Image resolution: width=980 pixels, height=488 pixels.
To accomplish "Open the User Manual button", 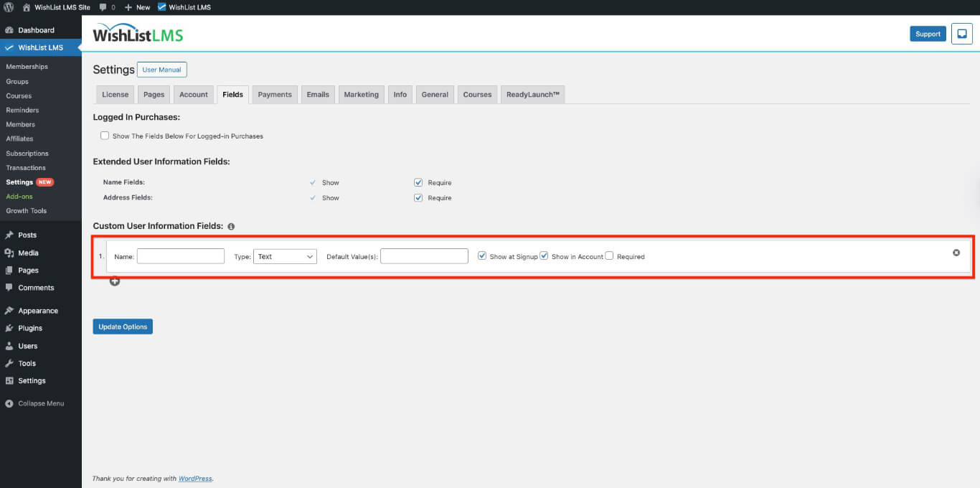I will [162, 70].
